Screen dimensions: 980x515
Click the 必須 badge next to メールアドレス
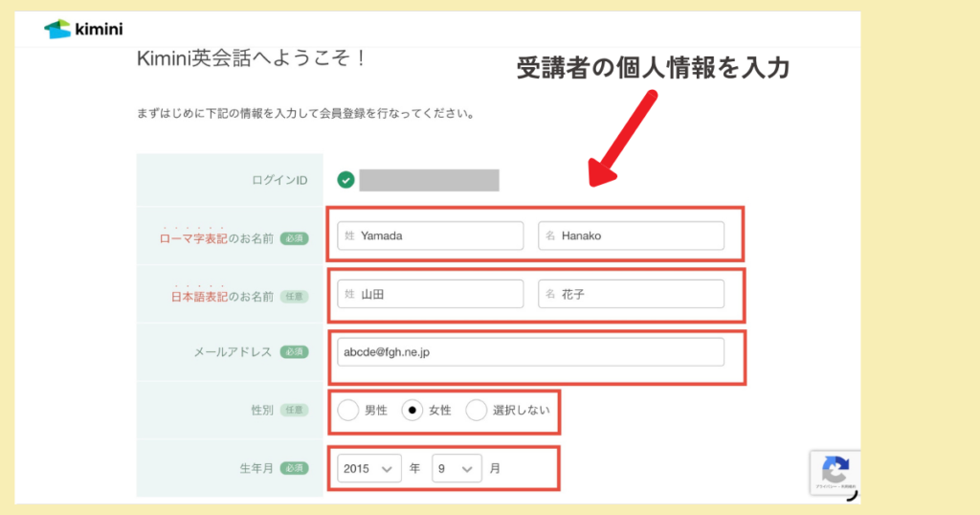coord(294,352)
